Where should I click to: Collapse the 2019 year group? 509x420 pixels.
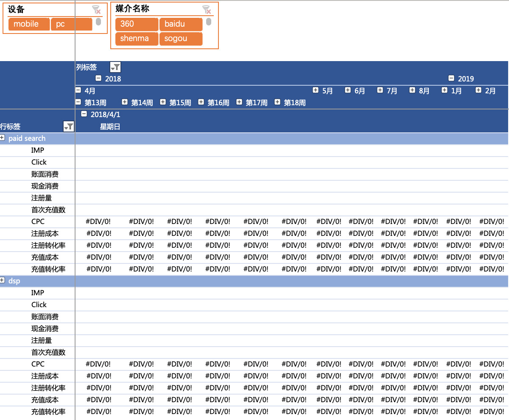click(x=451, y=78)
